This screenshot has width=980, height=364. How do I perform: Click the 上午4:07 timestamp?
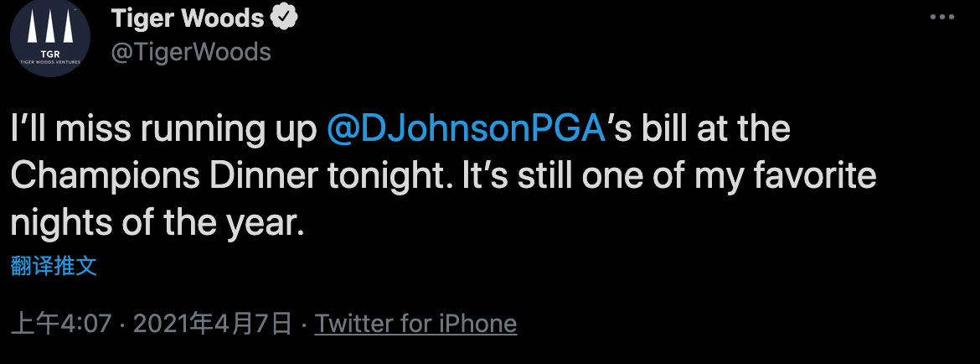pos(61,324)
